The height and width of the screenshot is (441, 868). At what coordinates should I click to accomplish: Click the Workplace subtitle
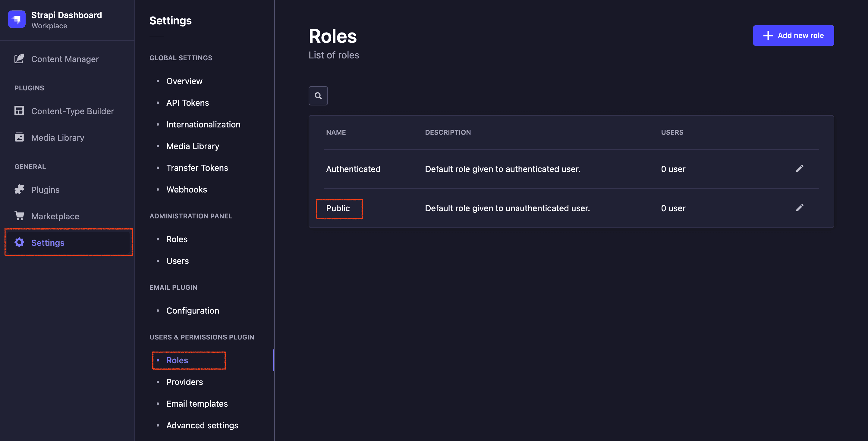click(49, 26)
